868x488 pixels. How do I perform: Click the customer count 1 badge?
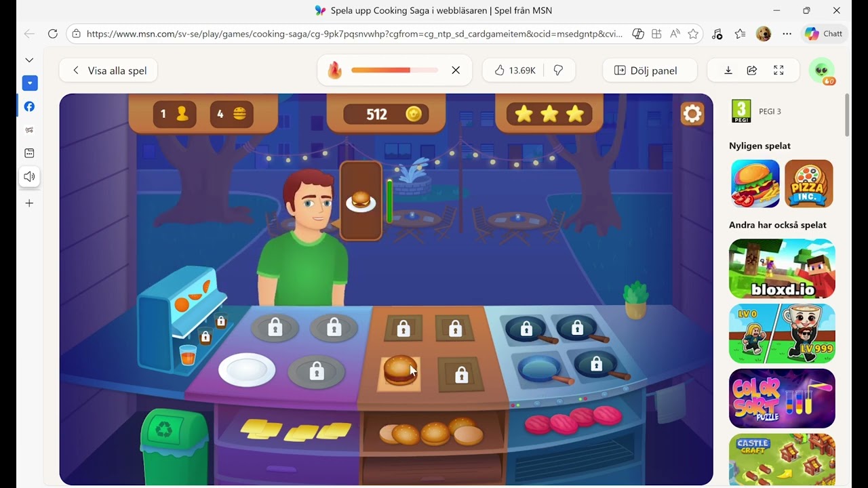[x=174, y=114]
